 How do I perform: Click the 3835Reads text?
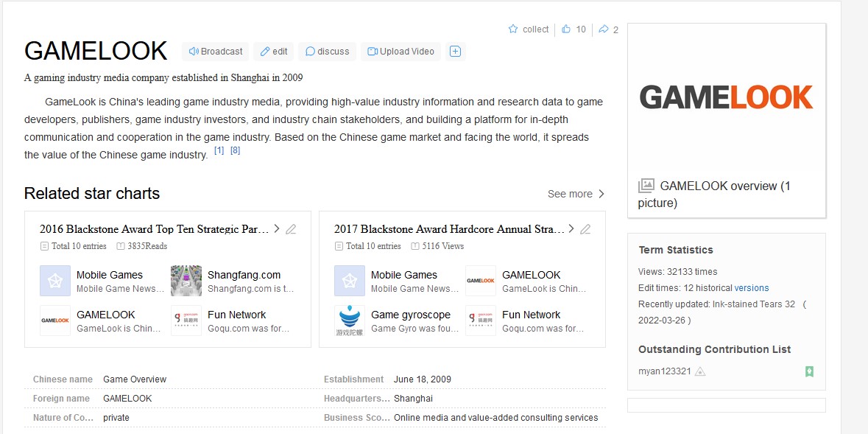pos(147,246)
